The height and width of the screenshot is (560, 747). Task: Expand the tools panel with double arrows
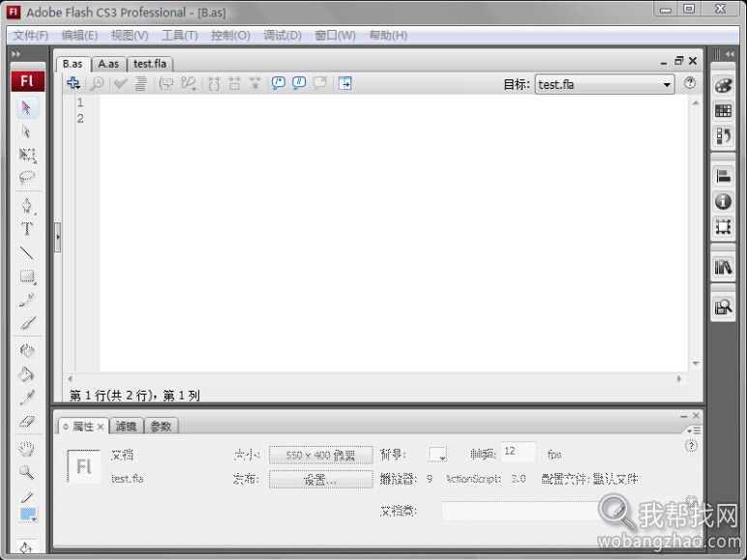16,54
